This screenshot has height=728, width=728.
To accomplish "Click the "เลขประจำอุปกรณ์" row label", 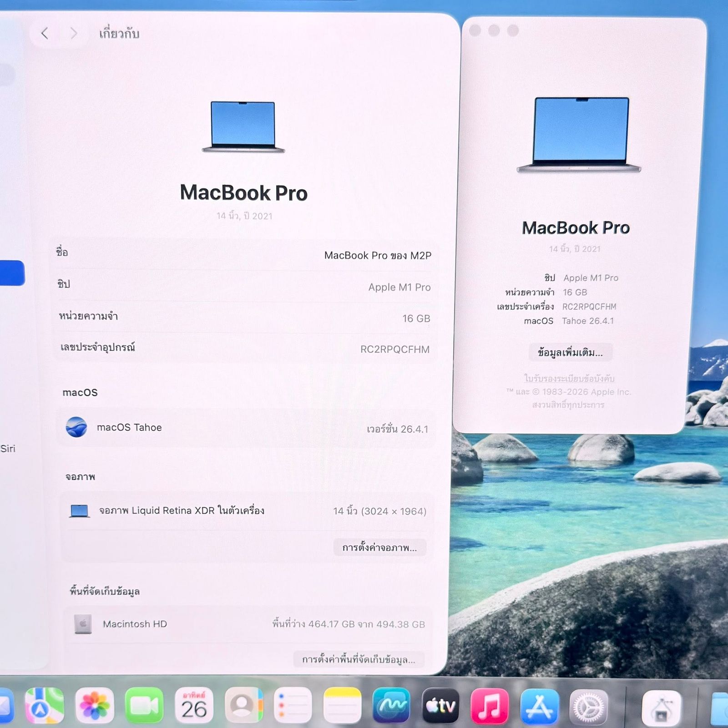I will click(x=98, y=347).
